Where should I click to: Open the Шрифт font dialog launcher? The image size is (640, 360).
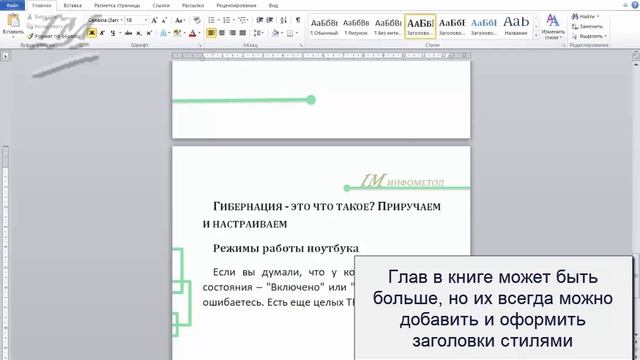200,45
